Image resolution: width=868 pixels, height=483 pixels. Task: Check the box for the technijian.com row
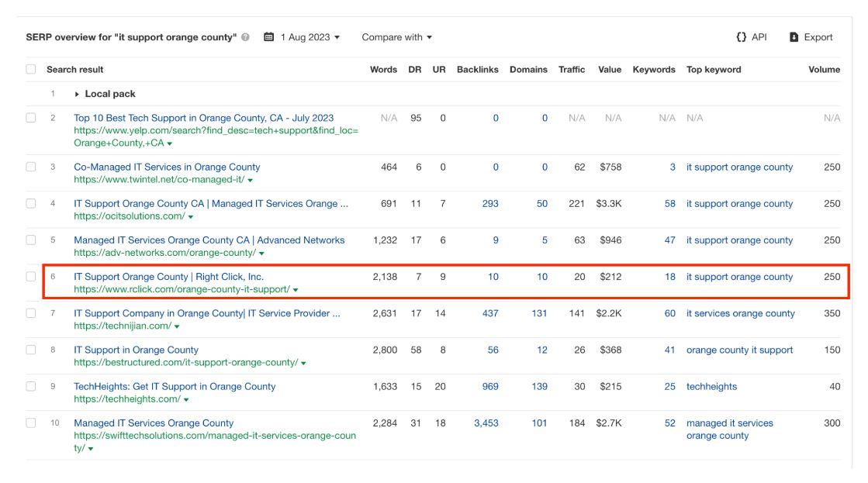coord(31,312)
